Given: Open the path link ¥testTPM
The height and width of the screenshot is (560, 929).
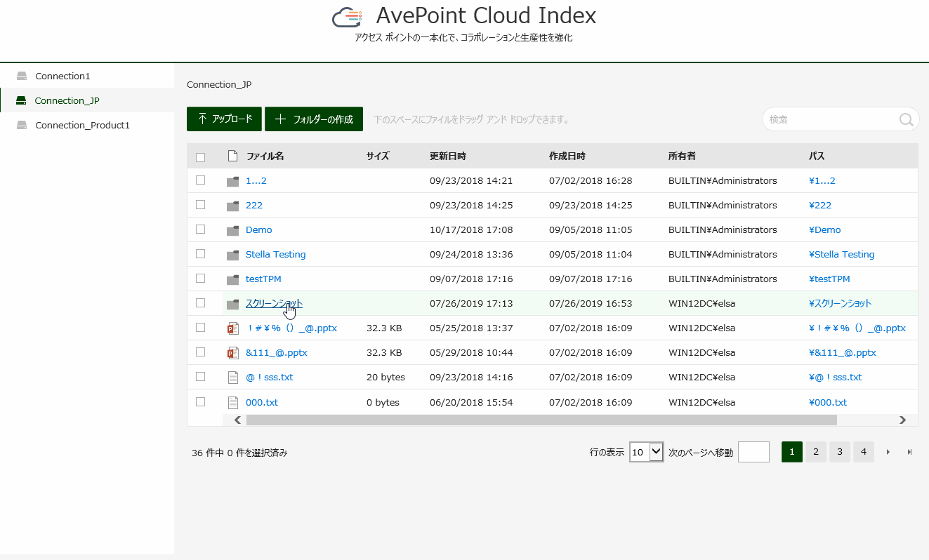Looking at the screenshot, I should (830, 279).
